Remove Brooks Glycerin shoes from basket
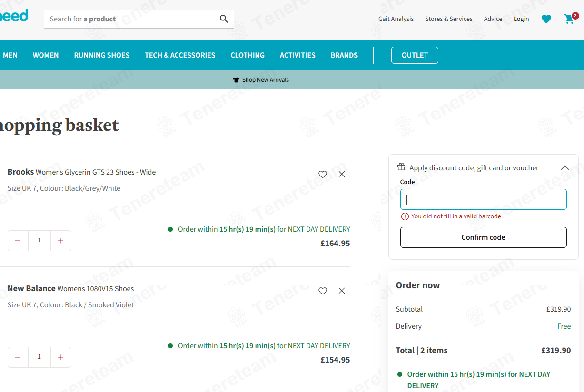Viewport: 584px width, 392px height. point(342,174)
